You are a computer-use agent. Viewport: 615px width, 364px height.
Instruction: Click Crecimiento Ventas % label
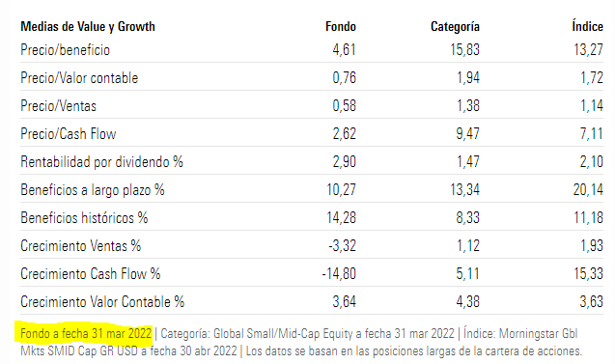[x=80, y=246]
